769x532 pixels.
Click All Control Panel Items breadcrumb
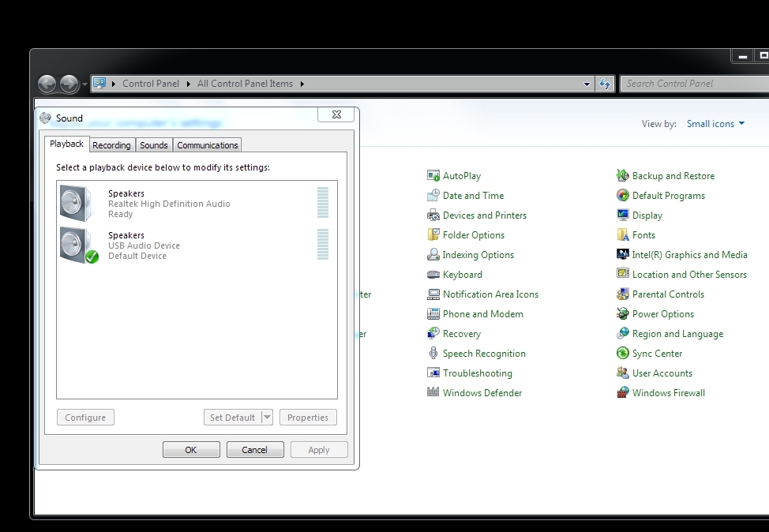tap(245, 84)
